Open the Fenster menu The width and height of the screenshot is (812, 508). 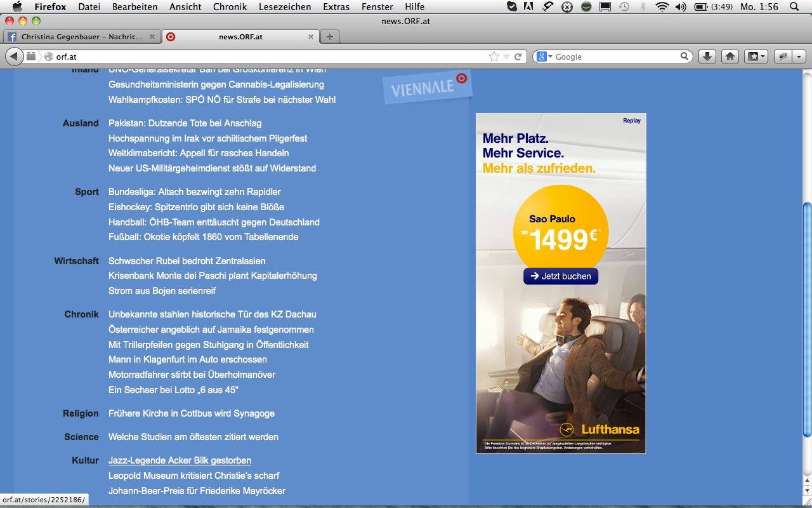click(377, 6)
